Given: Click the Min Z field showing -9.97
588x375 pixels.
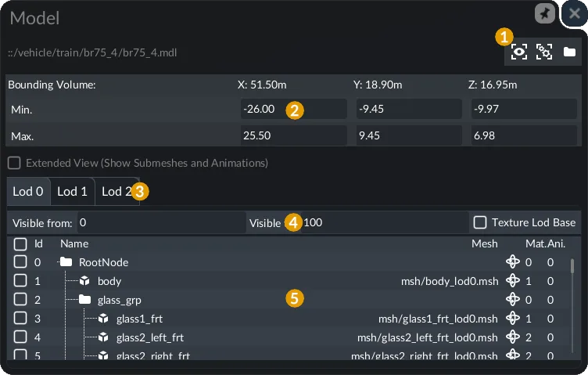Looking at the screenshot, I should [x=524, y=109].
